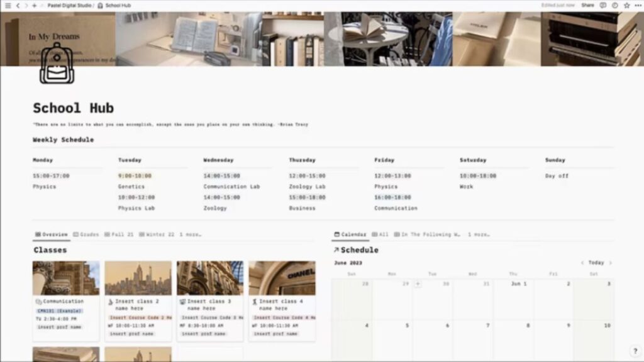Open the three-dot page options menu
644x362 pixels.
pos(637,5)
